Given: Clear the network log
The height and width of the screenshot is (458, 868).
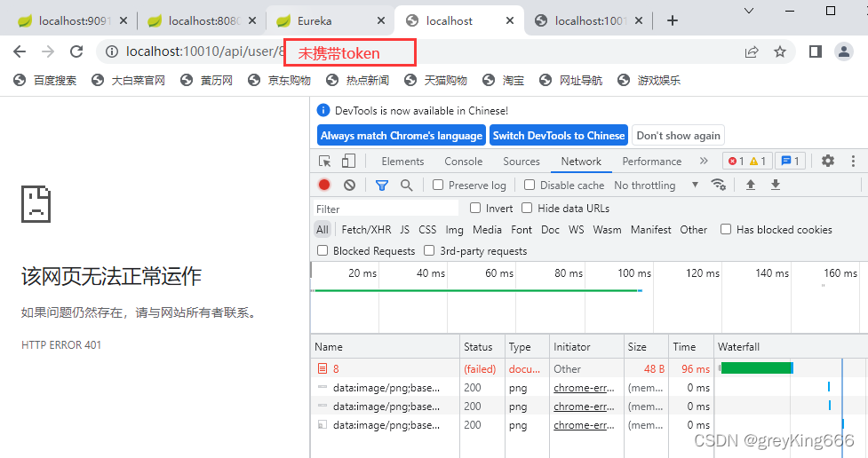Looking at the screenshot, I should click(x=349, y=185).
